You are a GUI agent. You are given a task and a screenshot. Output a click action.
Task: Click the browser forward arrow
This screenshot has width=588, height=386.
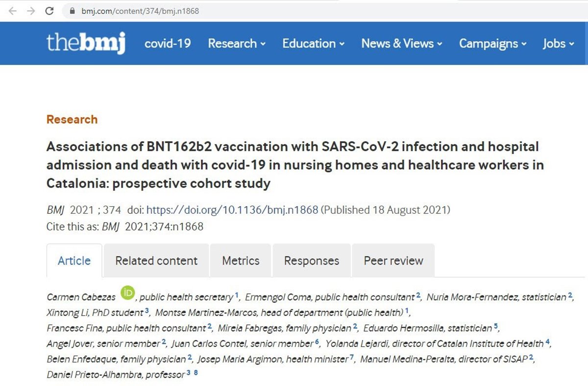(x=31, y=11)
